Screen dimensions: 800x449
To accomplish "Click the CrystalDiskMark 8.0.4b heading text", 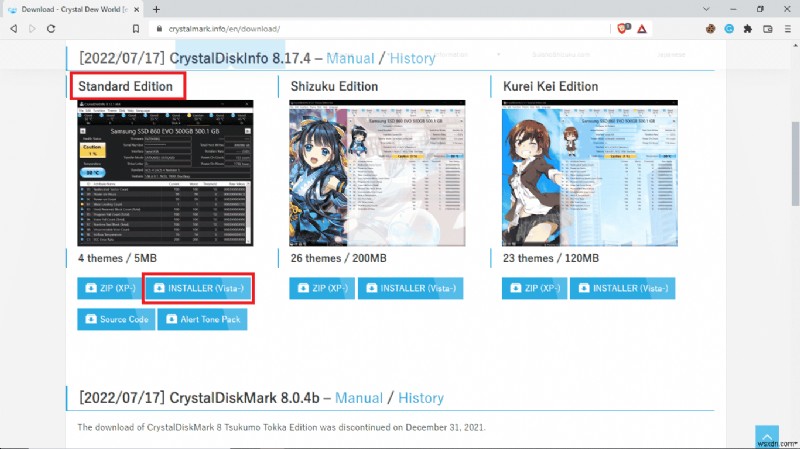I will [244, 398].
